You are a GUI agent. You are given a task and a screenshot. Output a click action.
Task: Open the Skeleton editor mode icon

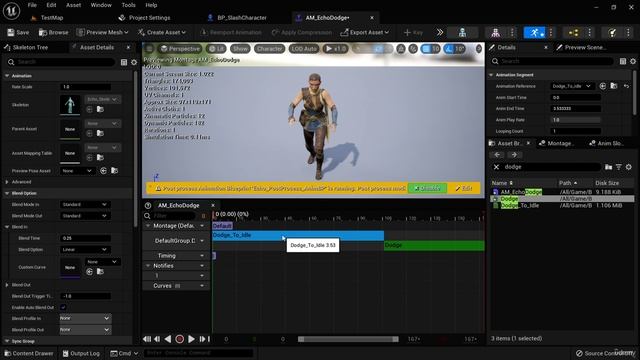coord(462,33)
